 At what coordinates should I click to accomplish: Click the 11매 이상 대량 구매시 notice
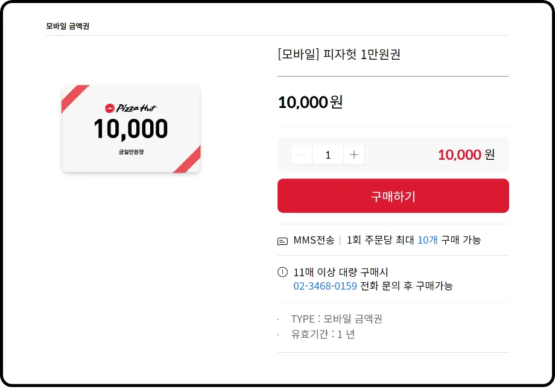(x=340, y=272)
